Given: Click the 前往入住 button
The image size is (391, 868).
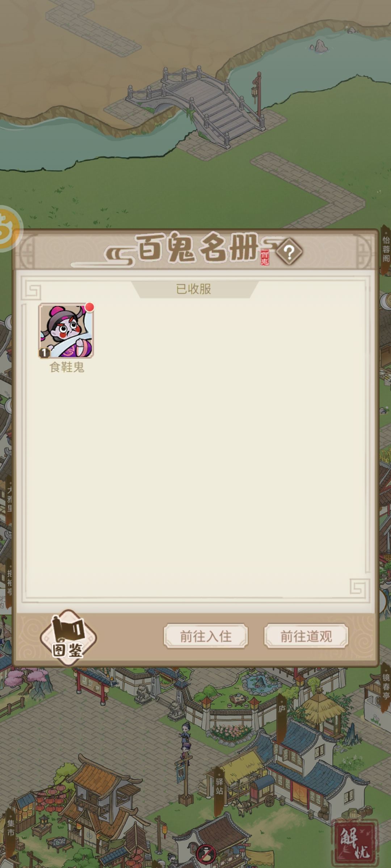Looking at the screenshot, I should coord(206,636).
